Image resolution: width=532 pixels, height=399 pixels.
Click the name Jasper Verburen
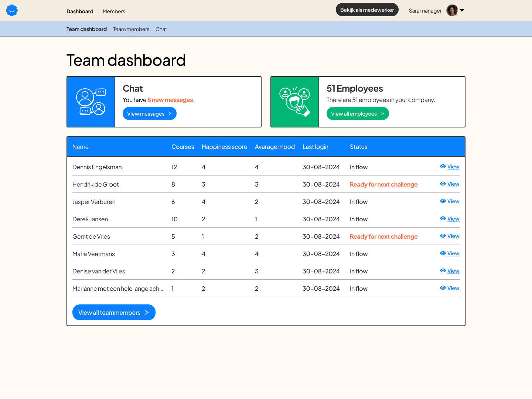(x=94, y=202)
